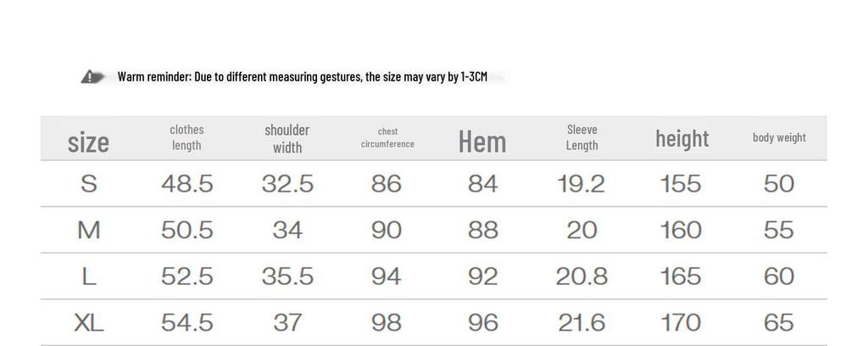Select the 98 chest circumference cell

pos(387,322)
